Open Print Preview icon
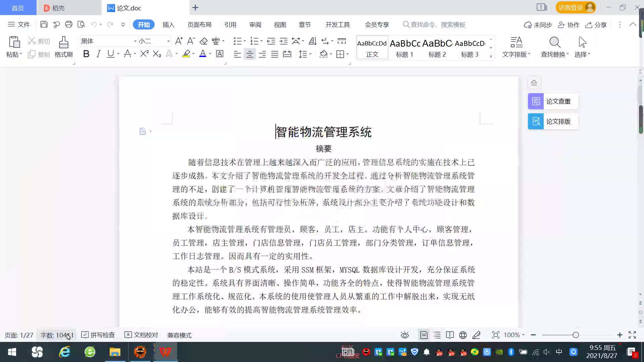644x362 pixels. pyautogui.click(x=81, y=24)
